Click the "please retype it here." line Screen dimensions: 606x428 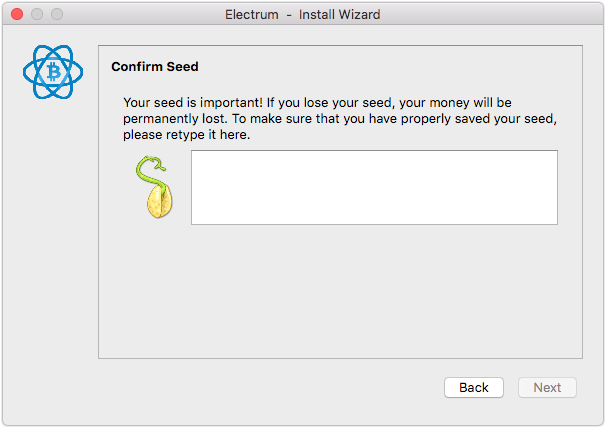tap(187, 135)
